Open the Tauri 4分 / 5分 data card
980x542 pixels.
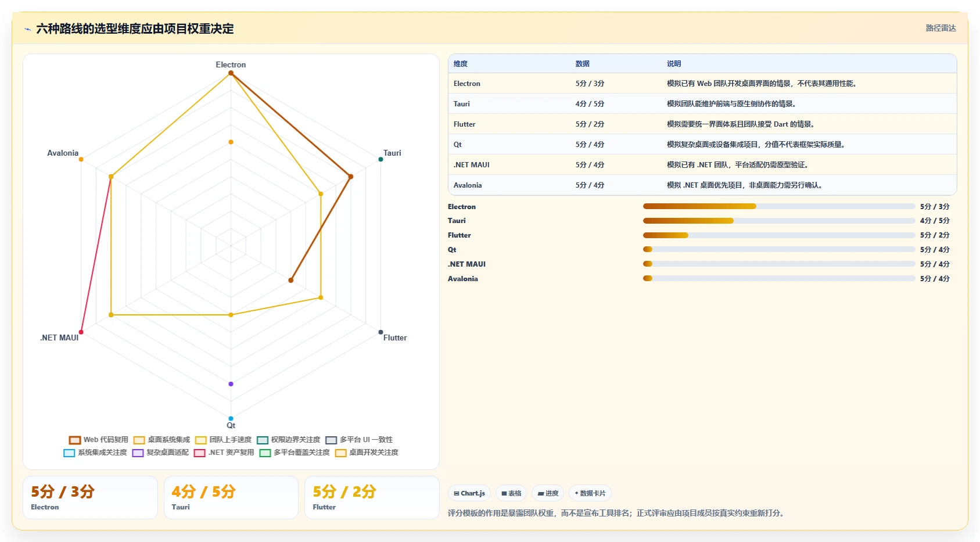coord(231,497)
